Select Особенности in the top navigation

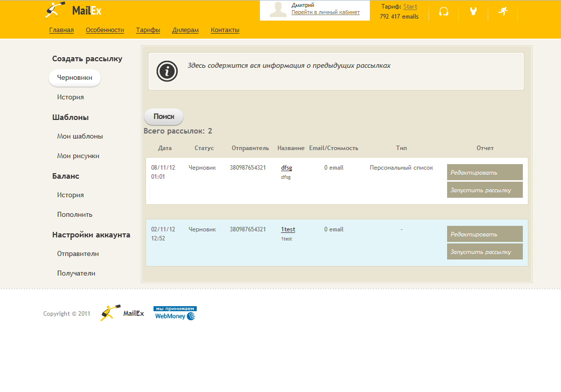(105, 30)
